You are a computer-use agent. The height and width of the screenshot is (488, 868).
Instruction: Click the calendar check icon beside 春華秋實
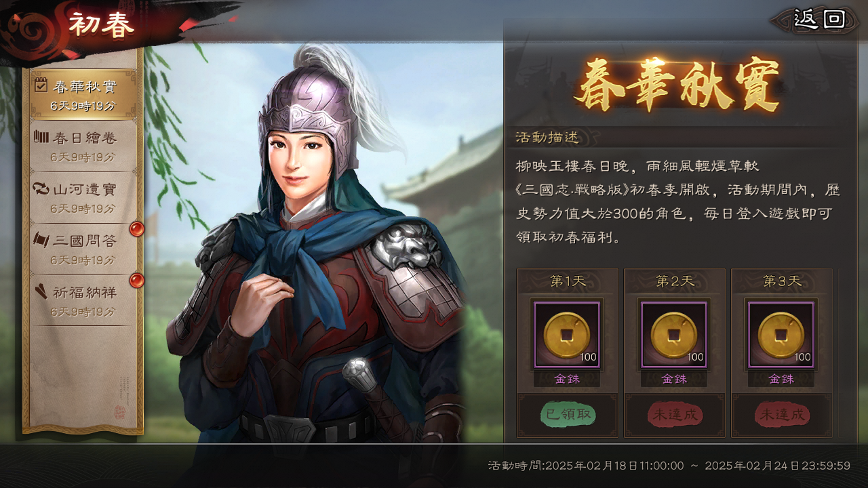[41, 85]
